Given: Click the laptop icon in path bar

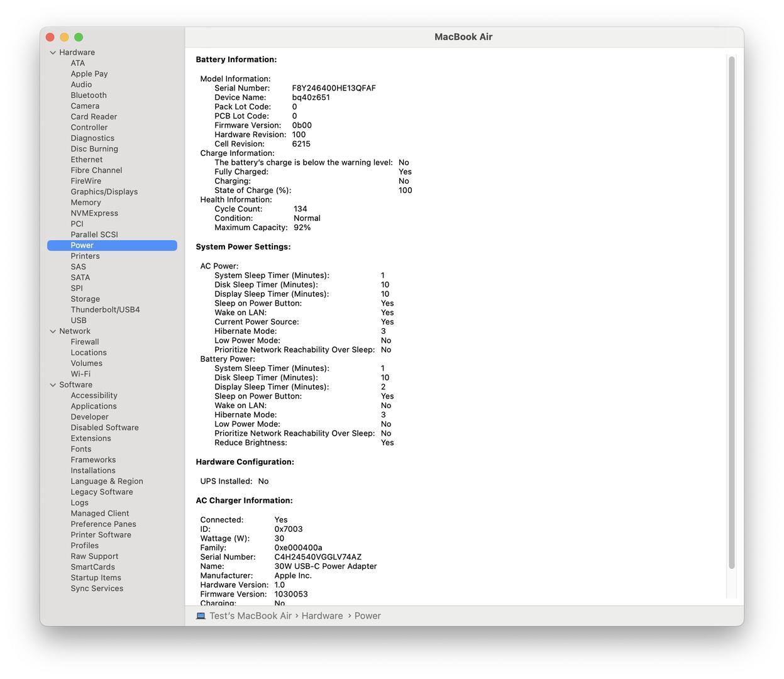Looking at the screenshot, I should tap(201, 616).
